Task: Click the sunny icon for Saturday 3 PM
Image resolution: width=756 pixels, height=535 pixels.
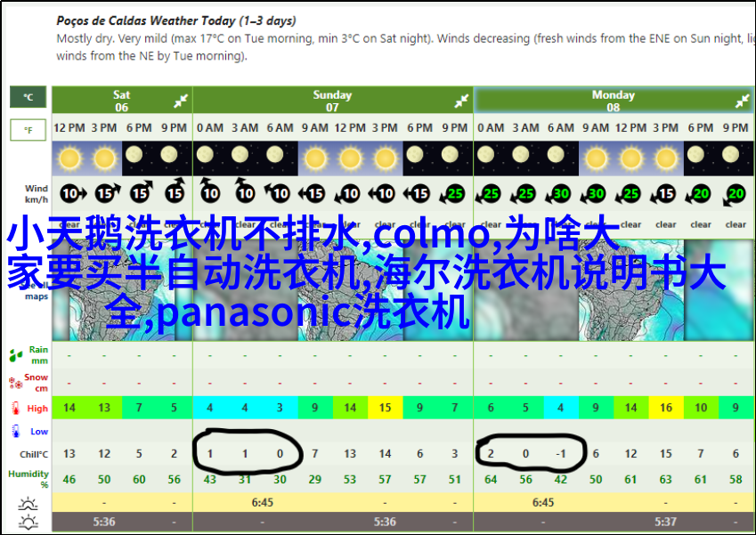Action: (x=104, y=158)
